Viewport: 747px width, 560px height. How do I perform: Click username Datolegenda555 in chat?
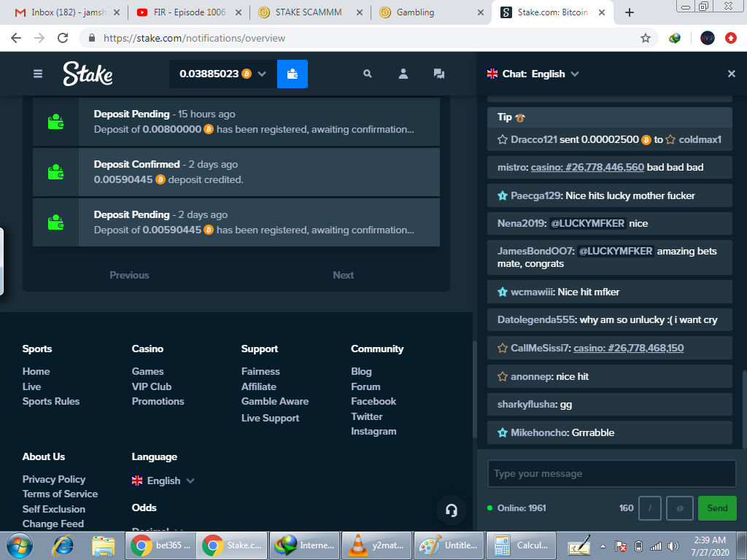[536, 320]
